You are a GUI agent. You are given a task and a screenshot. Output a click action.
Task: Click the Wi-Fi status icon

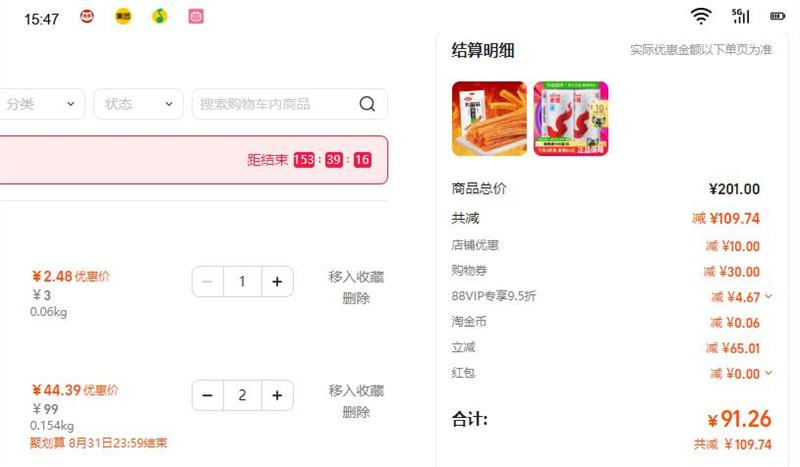[701, 16]
